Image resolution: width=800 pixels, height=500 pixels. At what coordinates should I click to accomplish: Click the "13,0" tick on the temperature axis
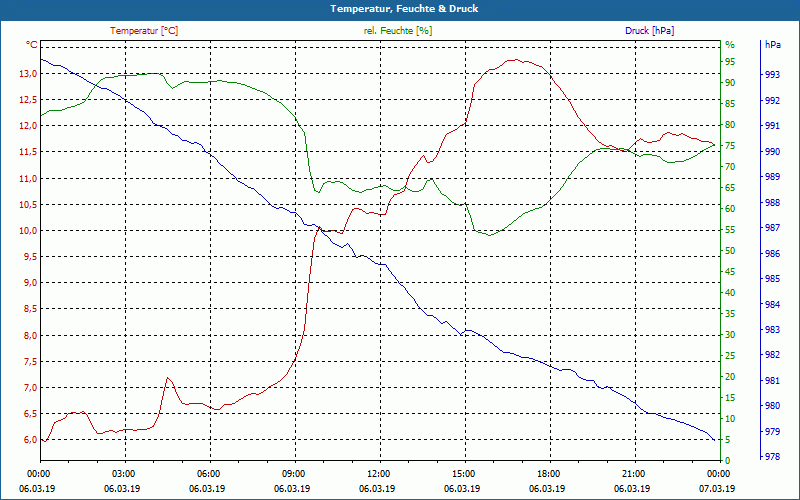pos(28,74)
